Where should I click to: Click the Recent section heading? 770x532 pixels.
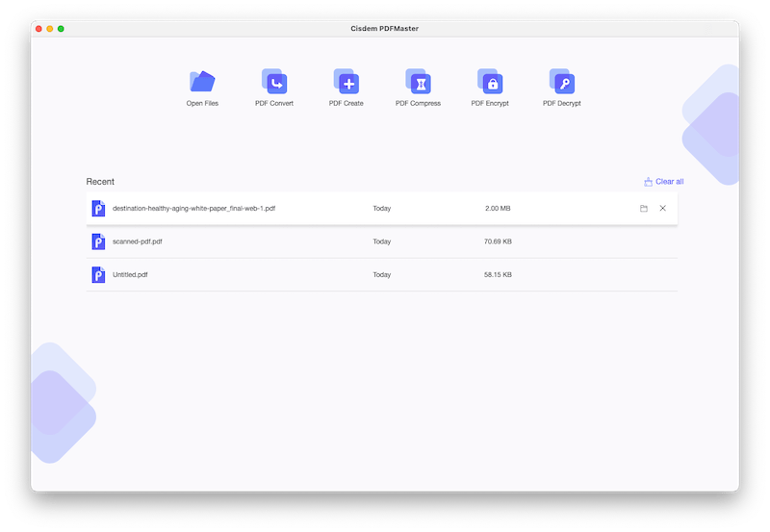pyautogui.click(x=100, y=182)
